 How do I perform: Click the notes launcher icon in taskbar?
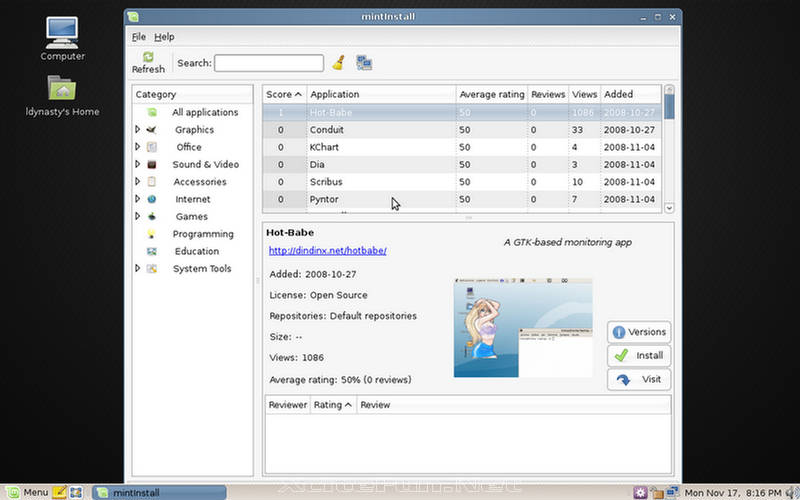pyautogui.click(x=59, y=492)
